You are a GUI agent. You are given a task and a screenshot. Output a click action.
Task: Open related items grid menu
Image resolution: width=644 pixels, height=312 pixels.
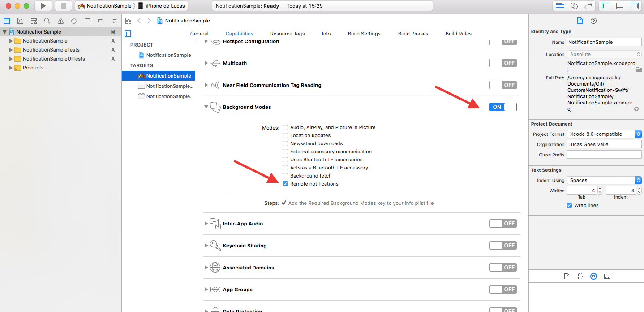(128, 21)
